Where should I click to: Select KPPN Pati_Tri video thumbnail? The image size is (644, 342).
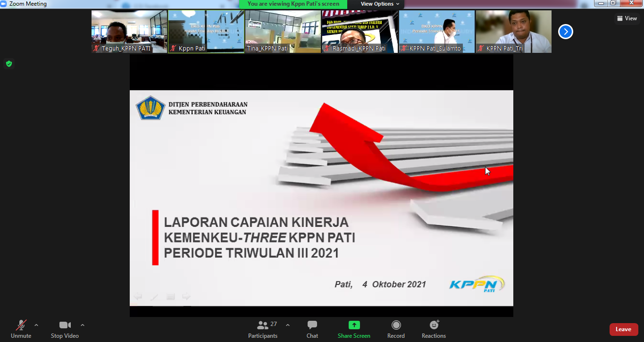(514, 32)
